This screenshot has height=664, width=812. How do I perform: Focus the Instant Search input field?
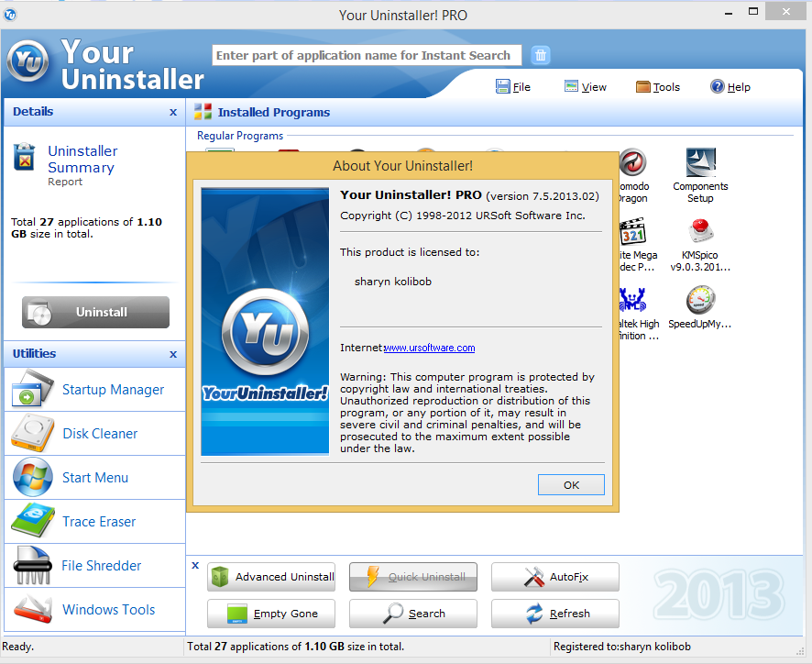pos(367,55)
